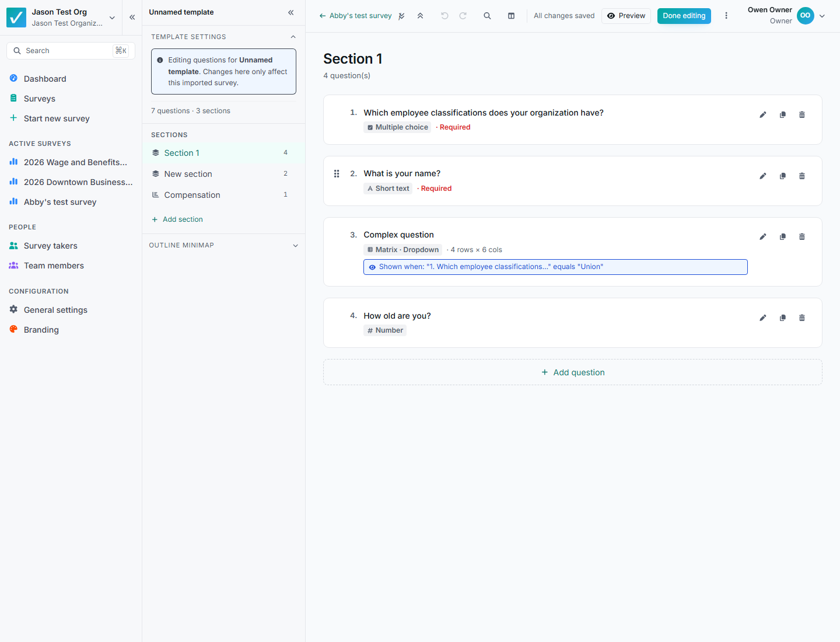This screenshot has height=642, width=840.
Task: Click the Number type badge
Action: click(385, 330)
